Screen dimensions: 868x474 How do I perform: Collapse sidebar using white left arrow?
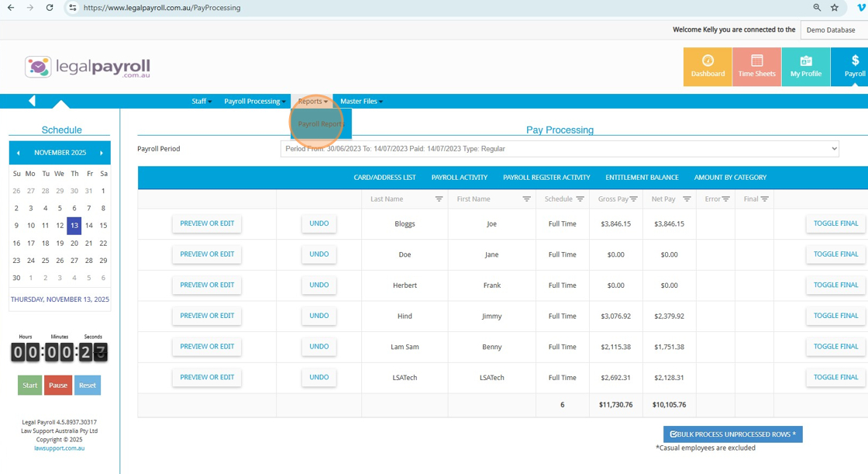(x=32, y=101)
